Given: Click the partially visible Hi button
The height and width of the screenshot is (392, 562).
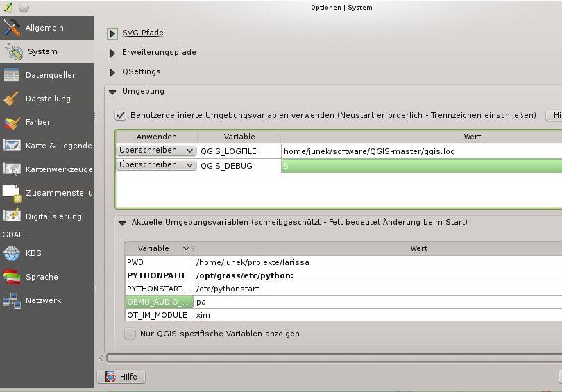Looking at the screenshot, I should click(x=554, y=115).
